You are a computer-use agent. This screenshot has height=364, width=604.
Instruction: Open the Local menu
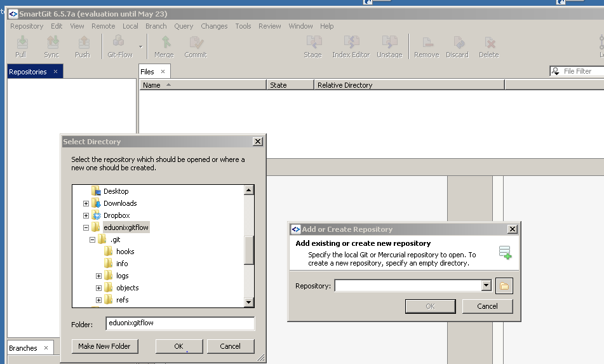(x=130, y=26)
